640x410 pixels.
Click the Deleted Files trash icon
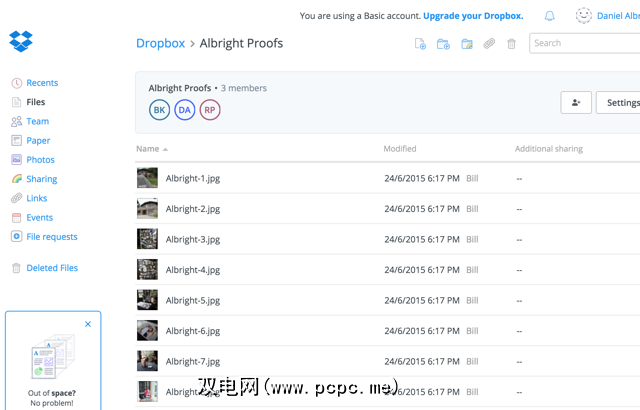click(x=16, y=268)
